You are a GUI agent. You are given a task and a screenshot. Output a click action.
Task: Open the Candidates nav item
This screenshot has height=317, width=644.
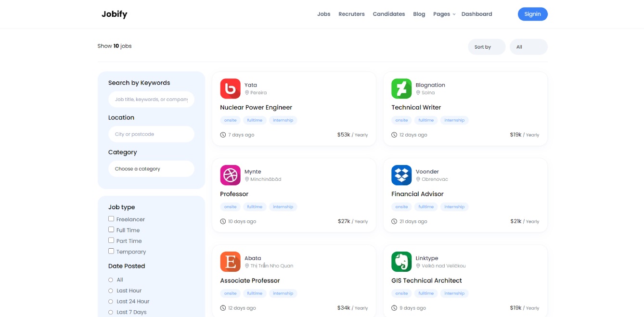389,14
